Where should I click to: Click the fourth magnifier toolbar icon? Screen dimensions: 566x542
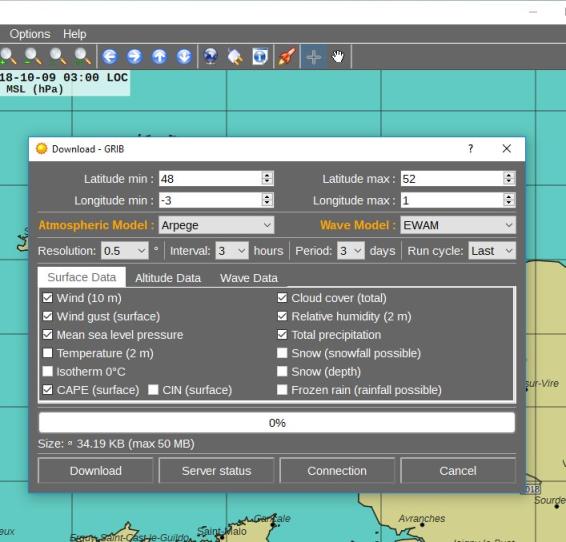83,56
